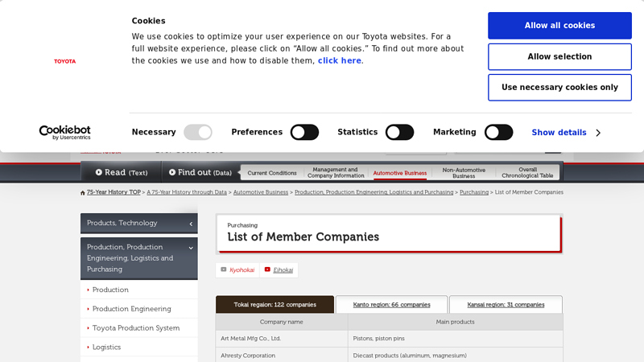The width and height of the screenshot is (644, 362).
Task: Click Use necessary cookies only button
Action: 559,88
